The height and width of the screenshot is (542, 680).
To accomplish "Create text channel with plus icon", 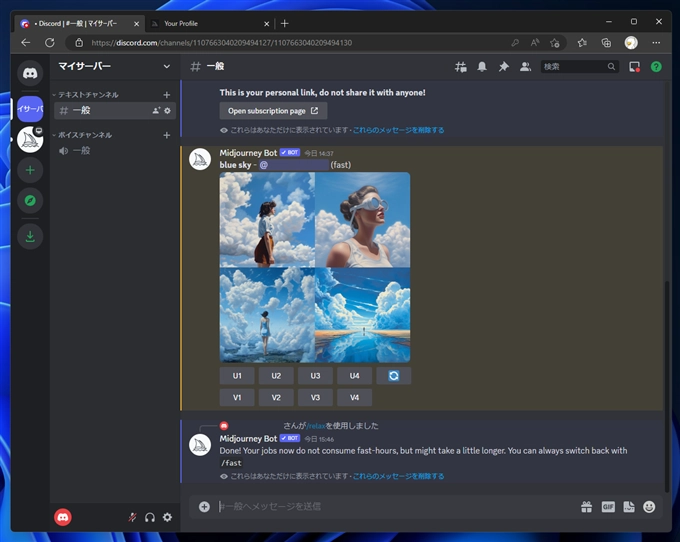I will 167,95.
